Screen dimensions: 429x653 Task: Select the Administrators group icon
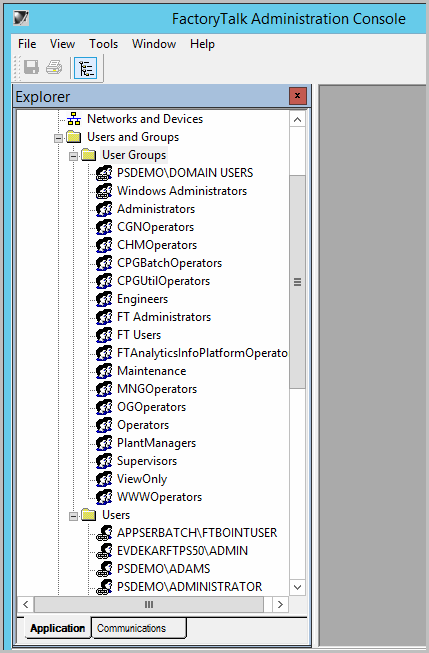pos(104,209)
